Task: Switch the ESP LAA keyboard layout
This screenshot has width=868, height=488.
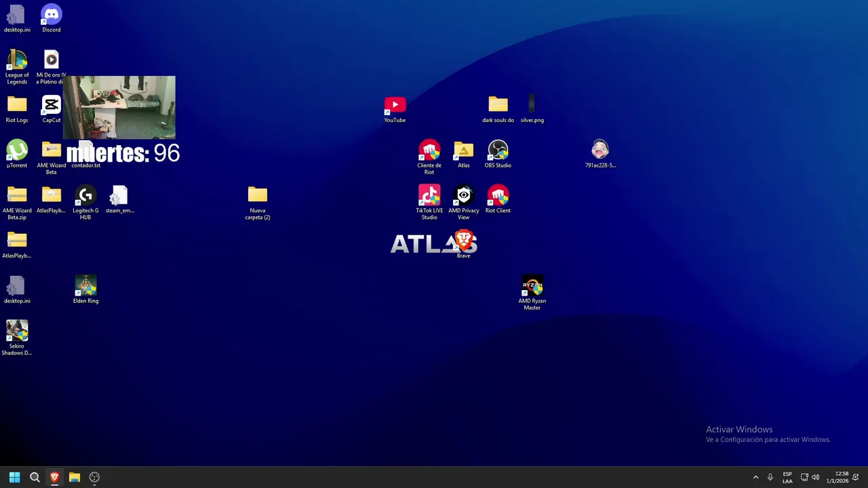Action: pyautogui.click(x=787, y=477)
